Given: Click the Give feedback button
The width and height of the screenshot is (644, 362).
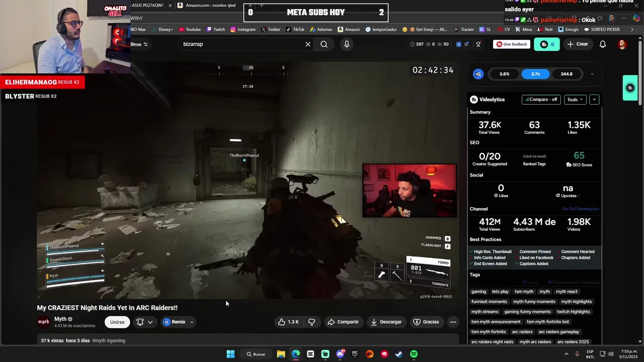Looking at the screenshot, I should coord(512,44).
